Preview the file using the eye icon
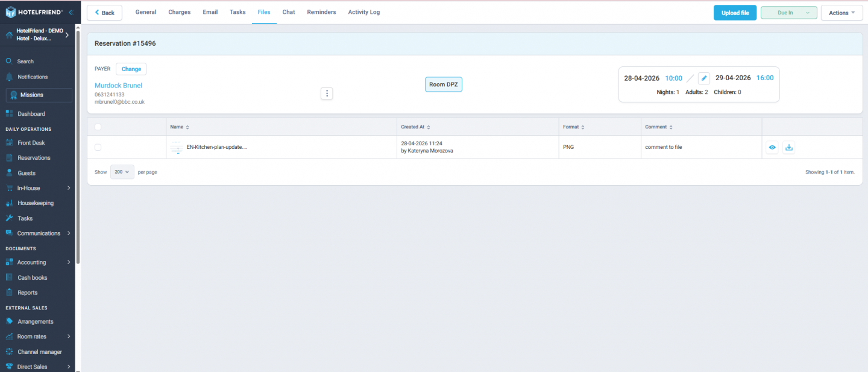868x372 pixels. pos(772,147)
